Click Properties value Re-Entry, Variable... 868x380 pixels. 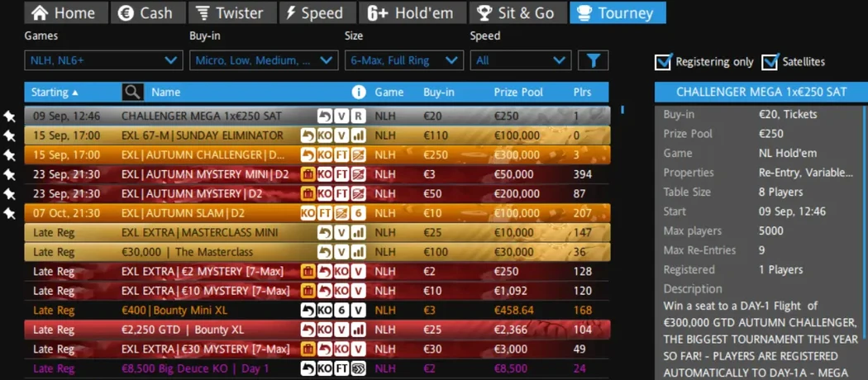point(806,173)
